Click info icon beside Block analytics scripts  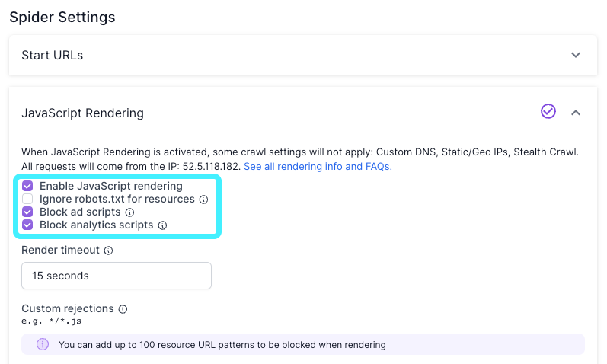point(162,225)
